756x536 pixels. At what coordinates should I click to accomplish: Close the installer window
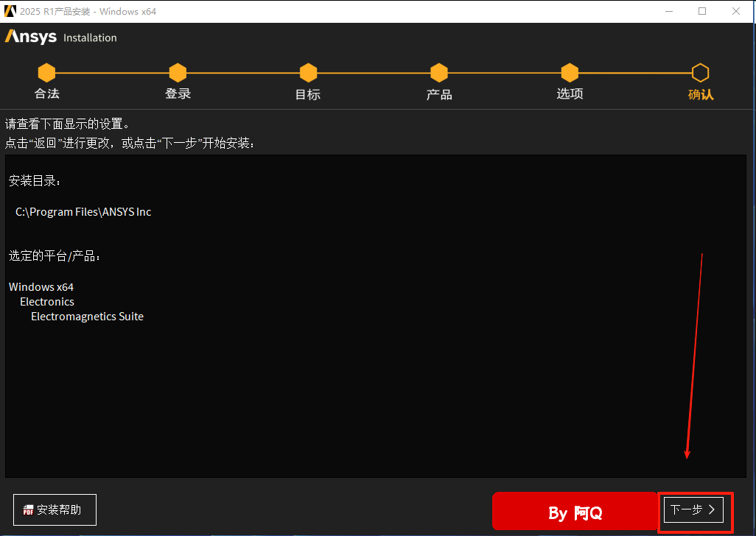point(736,11)
